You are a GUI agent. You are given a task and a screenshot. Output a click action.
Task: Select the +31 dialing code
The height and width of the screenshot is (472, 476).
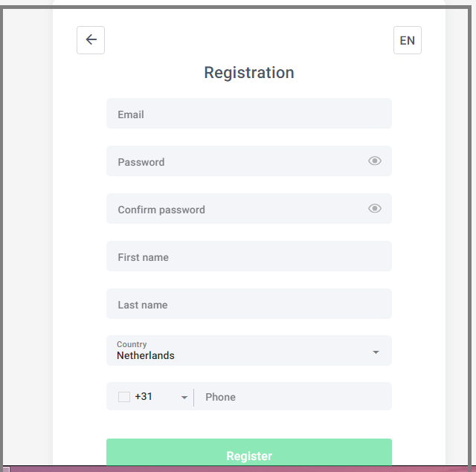pyautogui.click(x=144, y=396)
